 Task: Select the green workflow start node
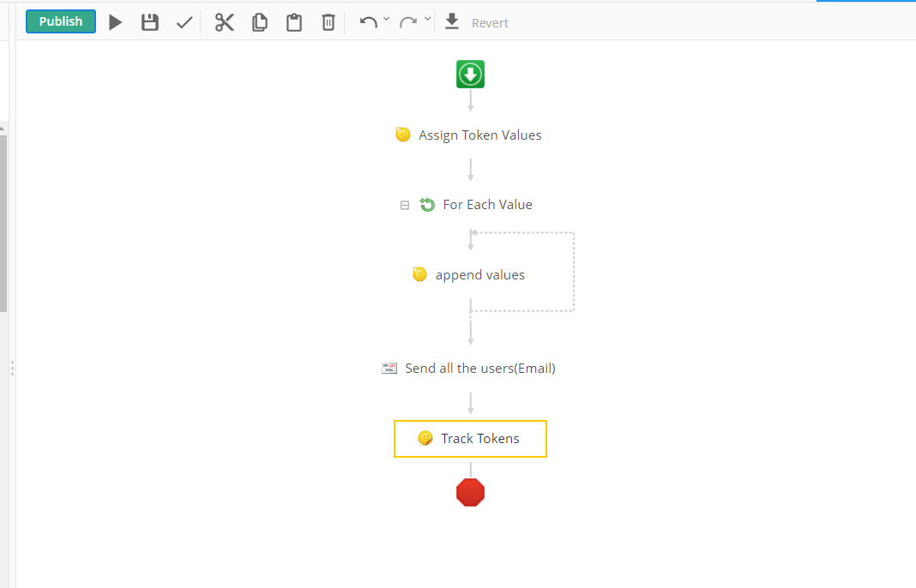click(x=470, y=75)
